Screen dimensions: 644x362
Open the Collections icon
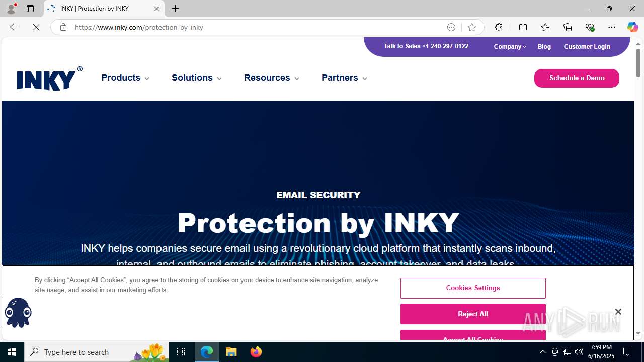(x=568, y=27)
